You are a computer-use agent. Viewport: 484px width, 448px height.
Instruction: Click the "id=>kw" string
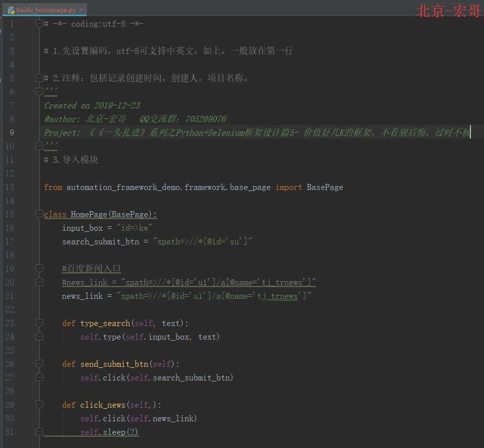134,228
